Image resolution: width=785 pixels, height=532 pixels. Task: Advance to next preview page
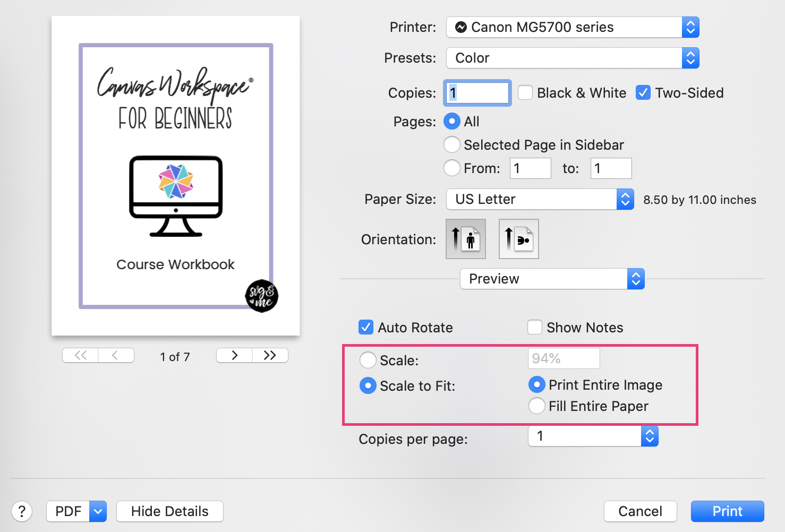234,355
